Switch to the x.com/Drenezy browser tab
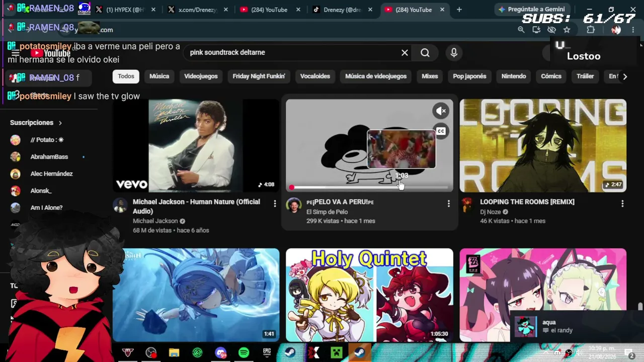Screen dimensions: 644x362 pos(198,10)
